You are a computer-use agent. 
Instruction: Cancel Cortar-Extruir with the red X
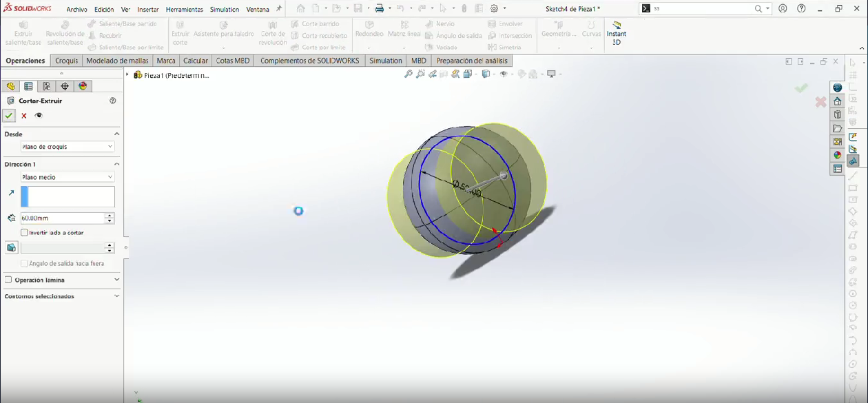pyautogui.click(x=24, y=116)
